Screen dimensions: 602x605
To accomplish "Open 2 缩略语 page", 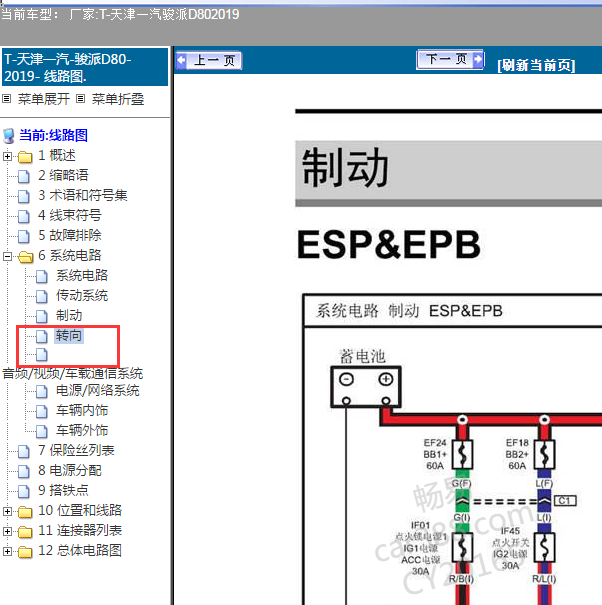I will click(x=63, y=175).
